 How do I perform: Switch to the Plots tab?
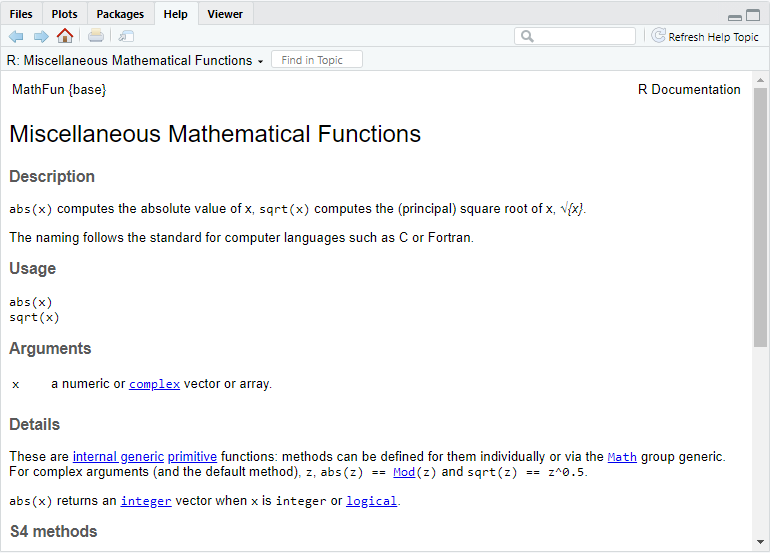point(64,14)
